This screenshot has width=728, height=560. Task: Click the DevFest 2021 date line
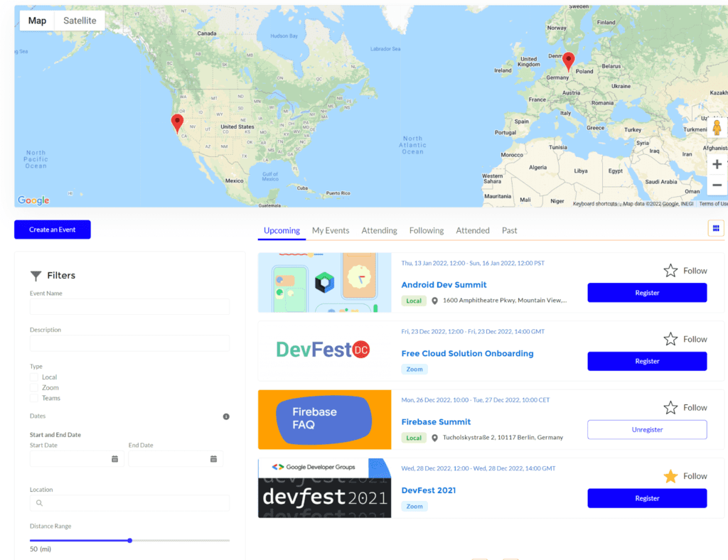(478, 468)
